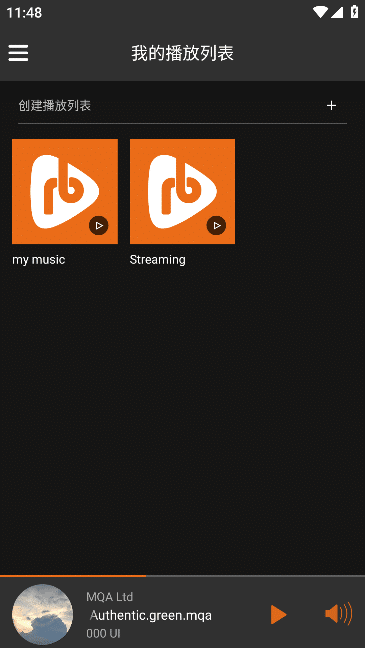Tap the MQA Ltd artist name

pos(110,597)
